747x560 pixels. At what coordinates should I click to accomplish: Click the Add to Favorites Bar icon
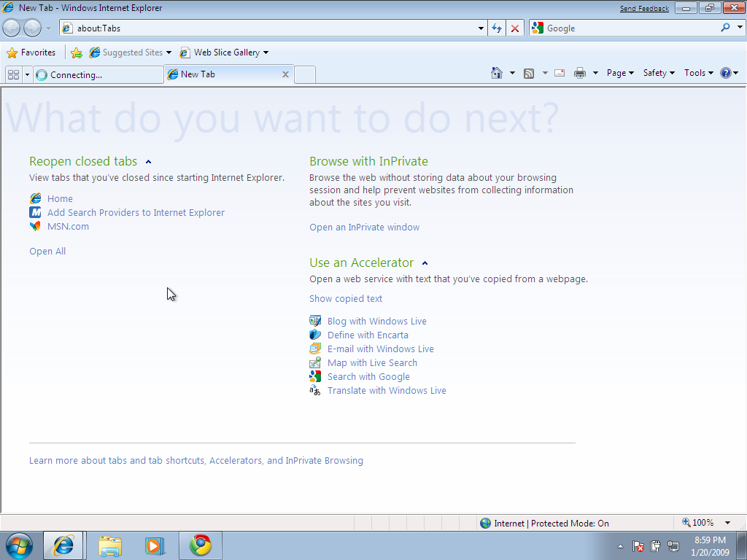pos(76,52)
